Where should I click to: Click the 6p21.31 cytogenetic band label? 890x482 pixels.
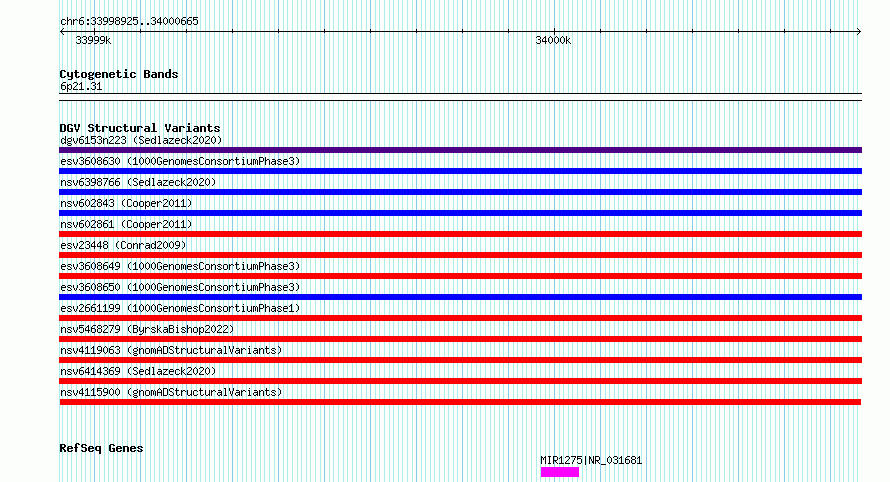[x=81, y=86]
